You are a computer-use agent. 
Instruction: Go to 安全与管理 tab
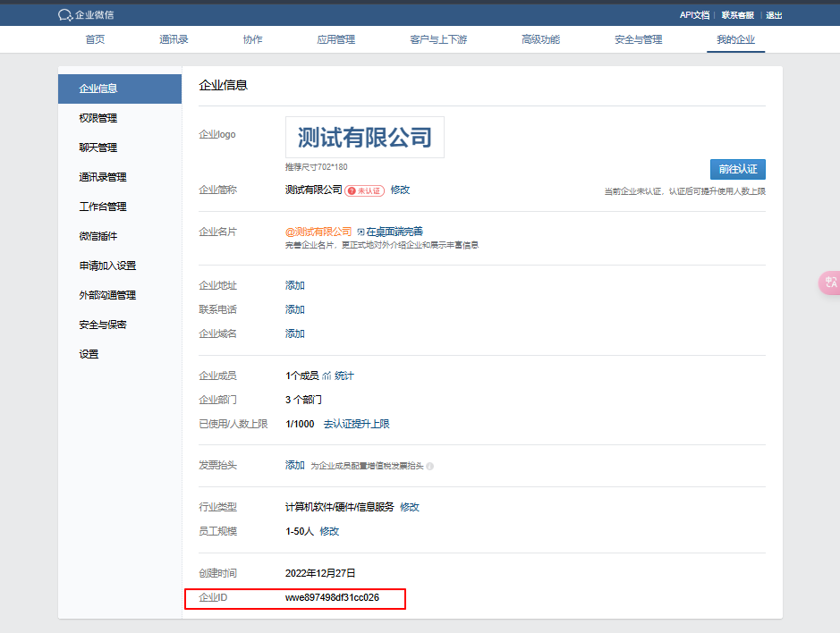638,39
